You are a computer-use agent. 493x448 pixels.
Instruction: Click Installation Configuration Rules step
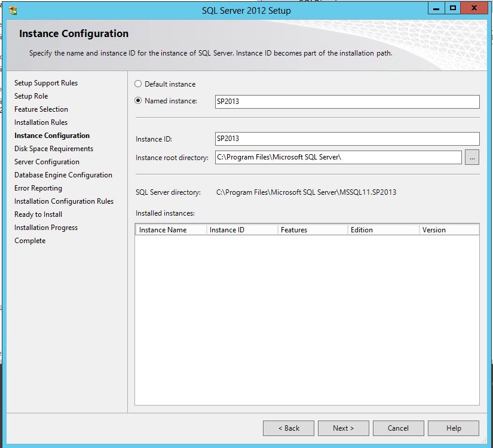pyautogui.click(x=64, y=201)
